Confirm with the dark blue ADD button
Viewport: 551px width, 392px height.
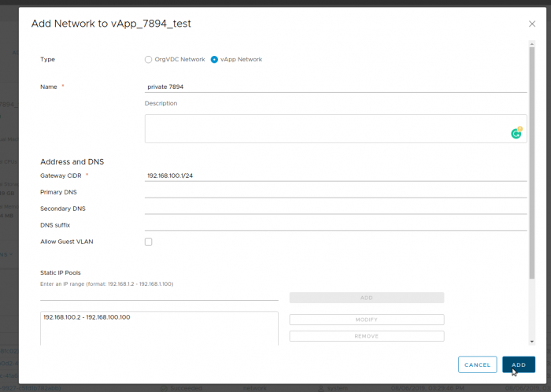pyautogui.click(x=519, y=364)
